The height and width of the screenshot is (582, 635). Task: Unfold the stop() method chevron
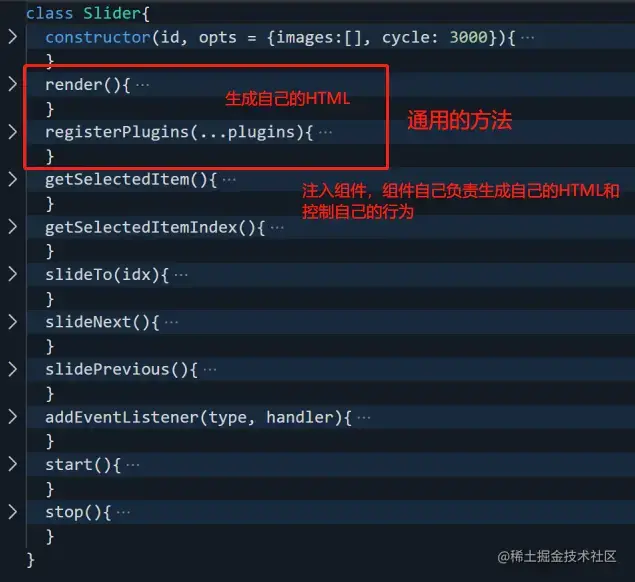(x=13, y=512)
